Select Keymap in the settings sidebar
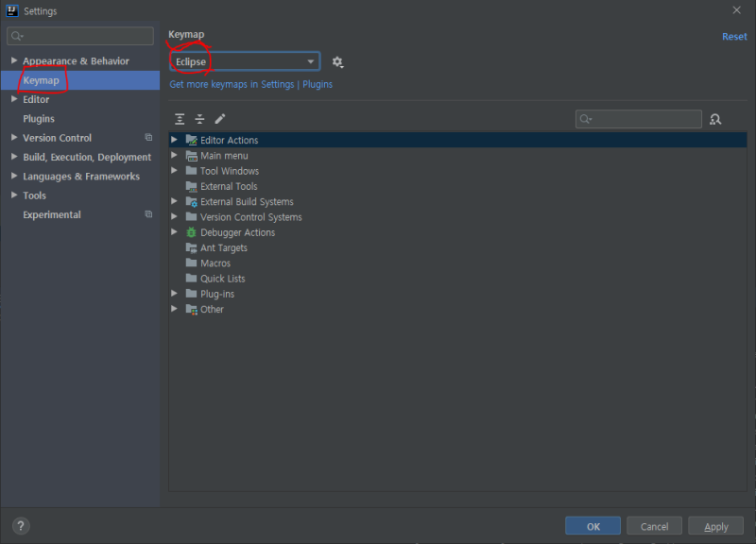The image size is (756, 544). 42,80
